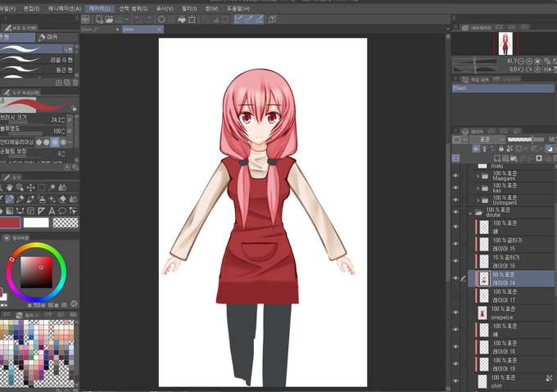Select the red main color swatch

(x=11, y=223)
